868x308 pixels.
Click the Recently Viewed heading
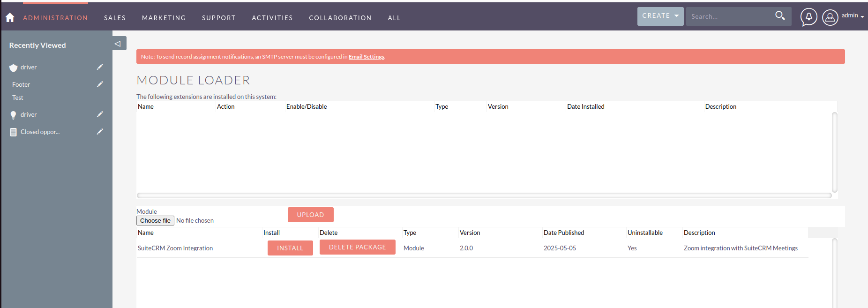pos(37,45)
